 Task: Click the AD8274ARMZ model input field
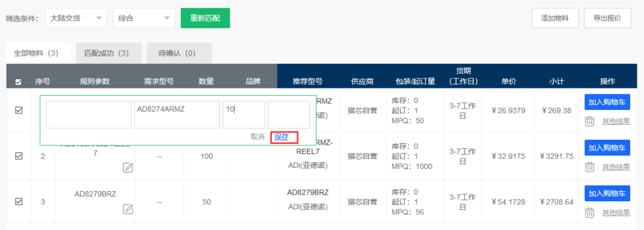[x=177, y=115]
